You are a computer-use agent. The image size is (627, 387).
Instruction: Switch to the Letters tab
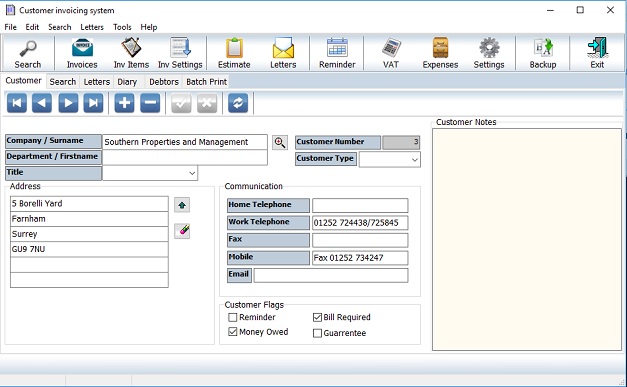click(97, 82)
